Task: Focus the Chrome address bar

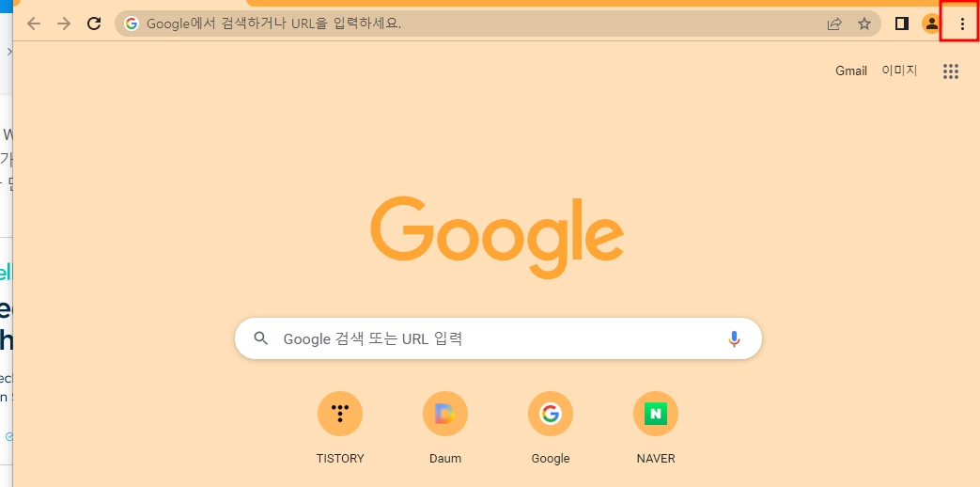Action: click(x=497, y=24)
